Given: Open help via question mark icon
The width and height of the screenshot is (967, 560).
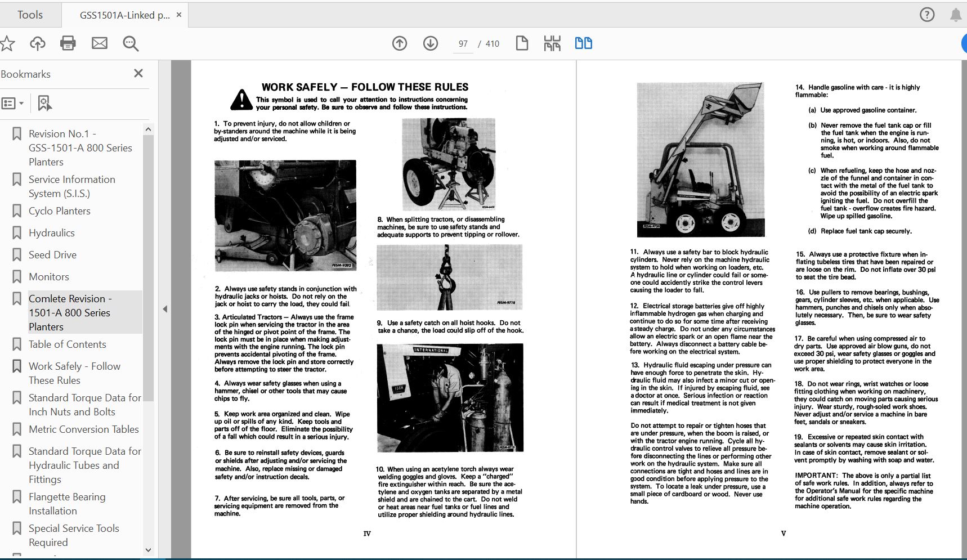Looking at the screenshot, I should coord(926,15).
